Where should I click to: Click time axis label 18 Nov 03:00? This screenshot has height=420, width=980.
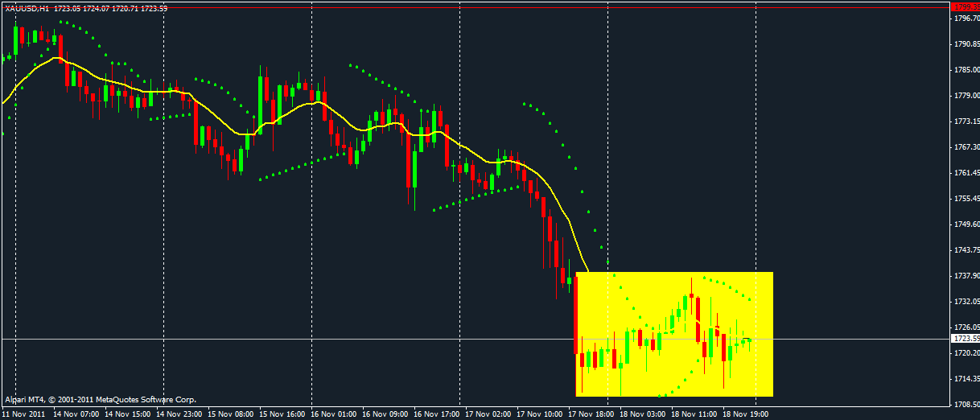point(643,414)
